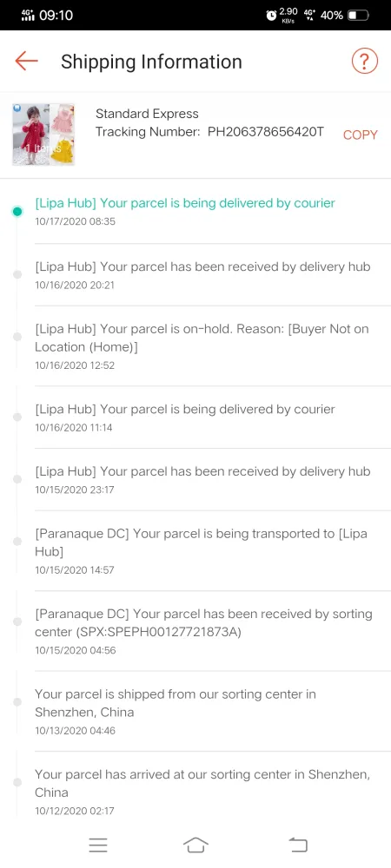
Task: Open the product image thumbnail
Action: coord(43,134)
